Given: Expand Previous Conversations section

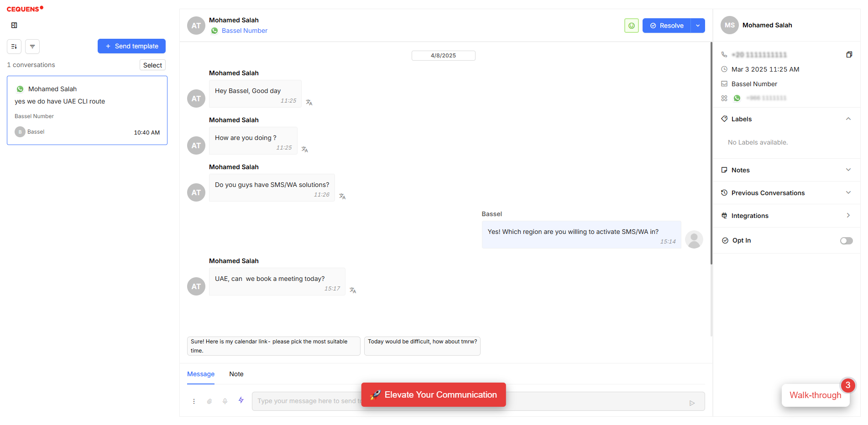Looking at the screenshot, I should click(x=848, y=193).
